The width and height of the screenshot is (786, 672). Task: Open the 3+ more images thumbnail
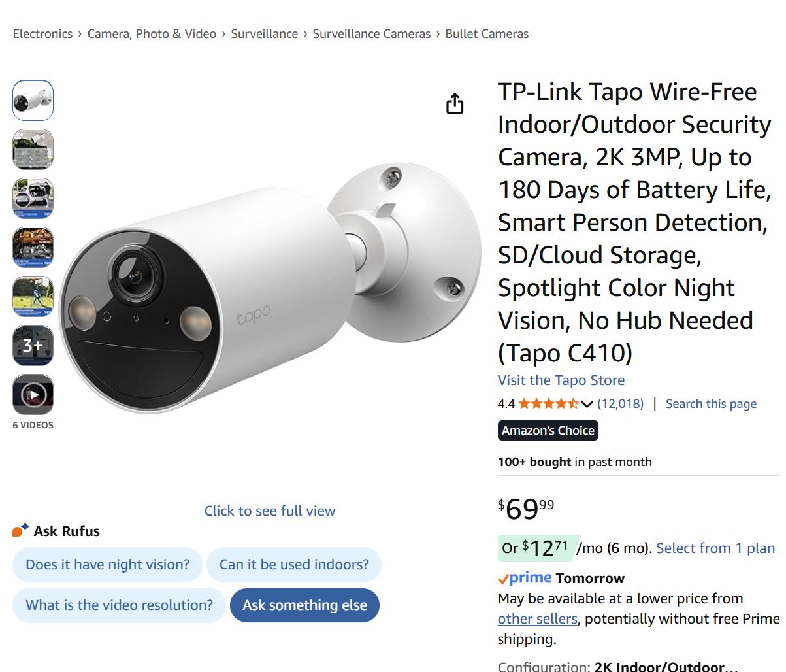pyautogui.click(x=33, y=345)
